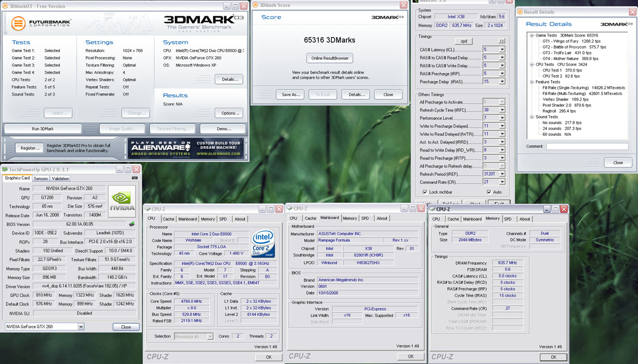Click the Options button in 3DMark03

click(230, 113)
